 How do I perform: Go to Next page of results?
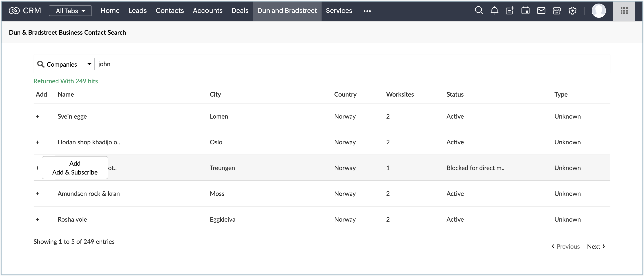[x=596, y=246]
